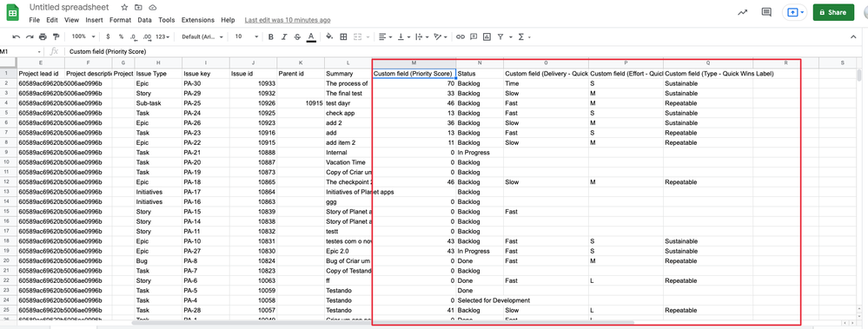Click the Print icon
Screen dimensions: 868x329
pos(43,37)
